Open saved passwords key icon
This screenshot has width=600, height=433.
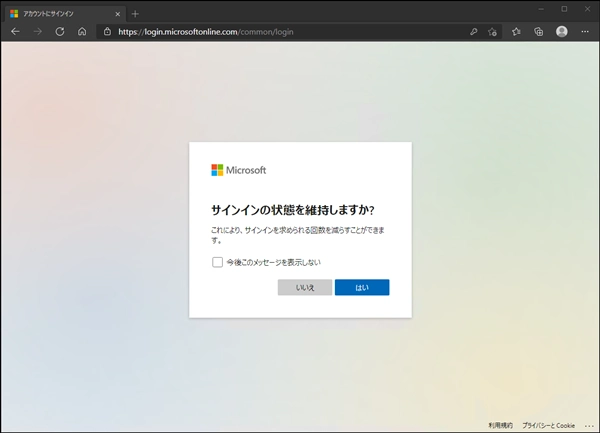coord(473,32)
